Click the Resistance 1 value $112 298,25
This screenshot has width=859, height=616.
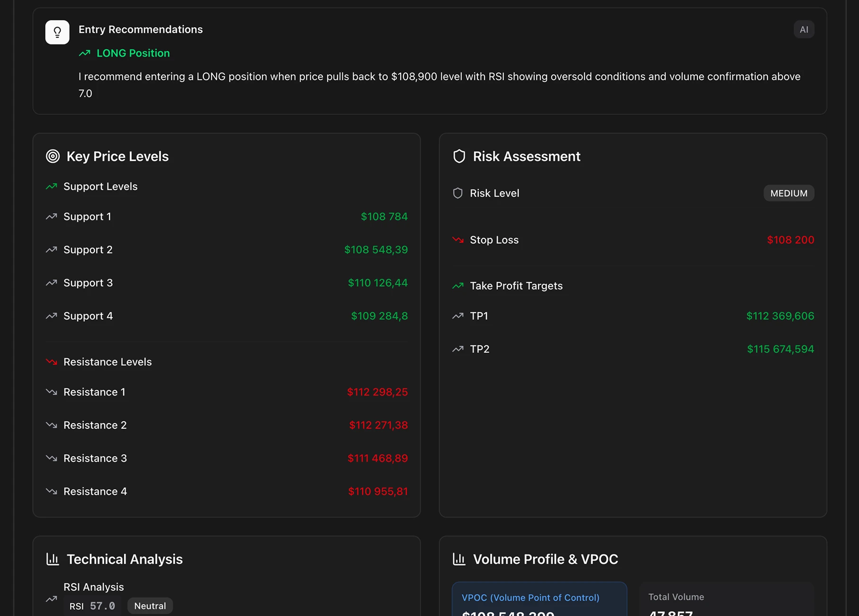point(377,392)
